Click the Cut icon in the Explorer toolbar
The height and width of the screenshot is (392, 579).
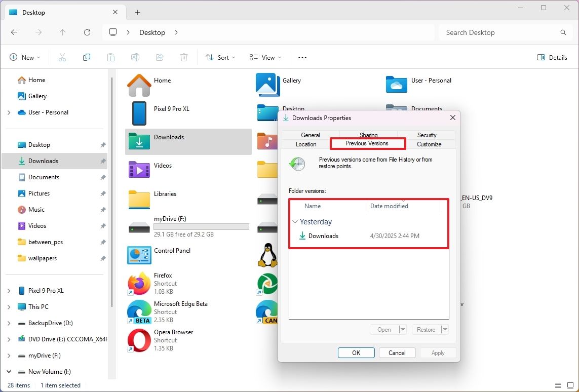62,57
